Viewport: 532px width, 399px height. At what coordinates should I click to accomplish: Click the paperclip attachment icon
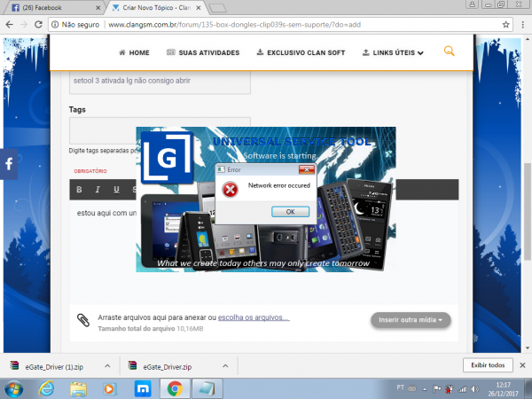(x=83, y=320)
